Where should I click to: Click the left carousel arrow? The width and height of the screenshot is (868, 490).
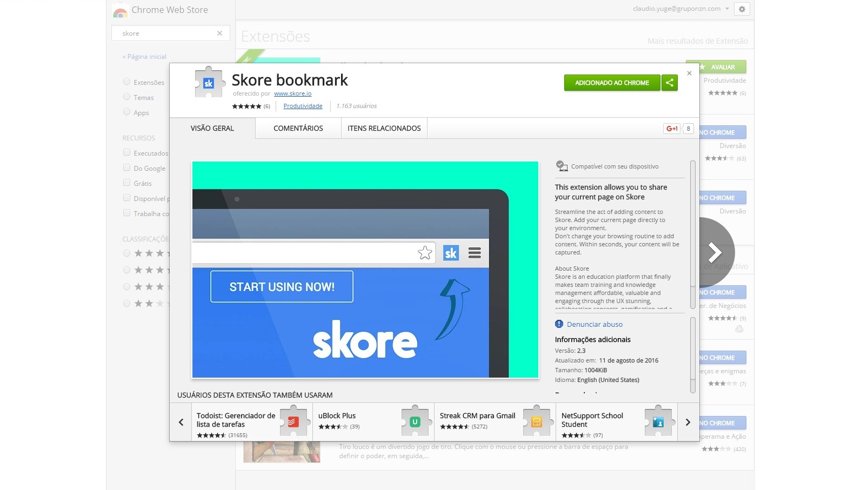[182, 422]
